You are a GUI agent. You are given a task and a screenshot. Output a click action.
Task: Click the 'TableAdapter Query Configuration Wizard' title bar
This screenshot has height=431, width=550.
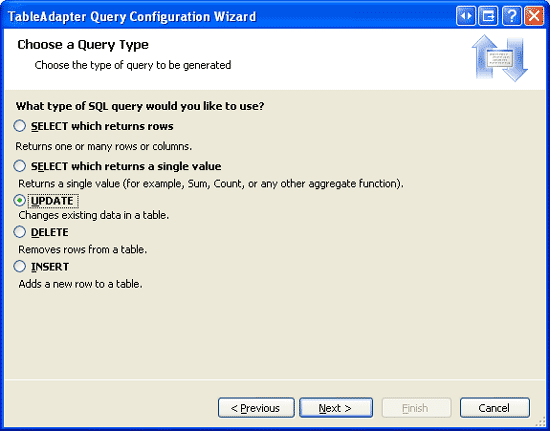(x=132, y=16)
